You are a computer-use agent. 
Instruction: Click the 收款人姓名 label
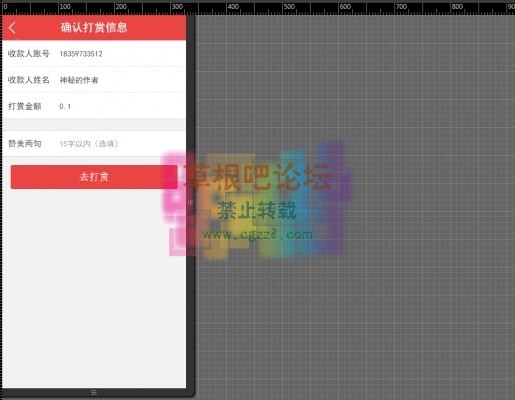pos(29,80)
